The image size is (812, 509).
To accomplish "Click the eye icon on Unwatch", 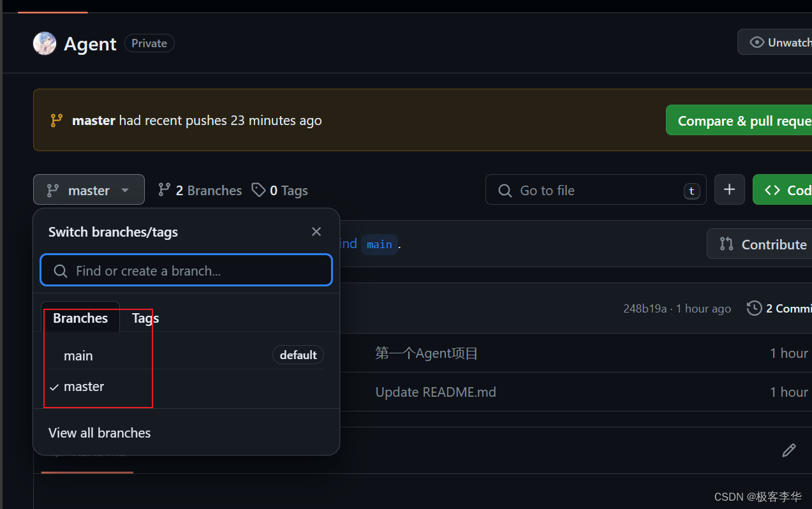I will 757,42.
